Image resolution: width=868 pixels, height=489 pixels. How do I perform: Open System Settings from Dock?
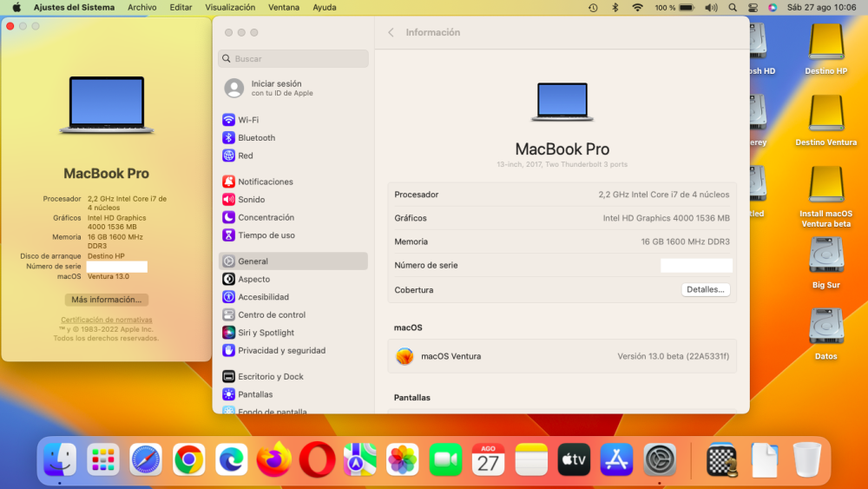coord(660,459)
